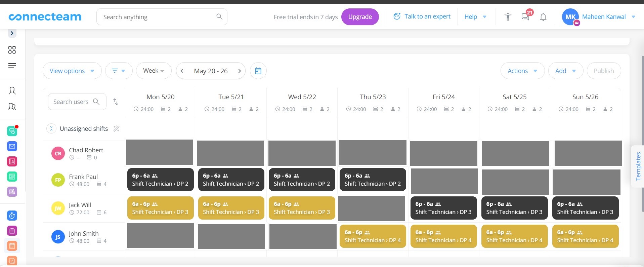Click the Upgrade button

pyautogui.click(x=360, y=16)
